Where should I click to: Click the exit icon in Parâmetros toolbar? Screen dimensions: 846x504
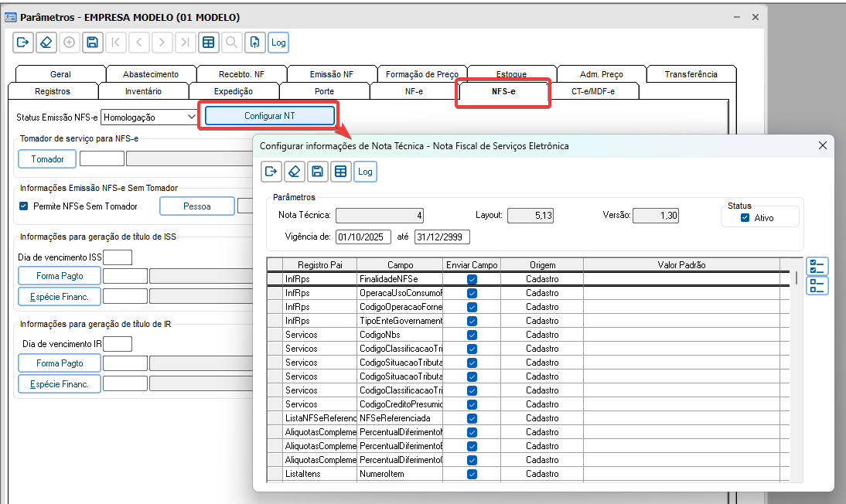pos(22,43)
